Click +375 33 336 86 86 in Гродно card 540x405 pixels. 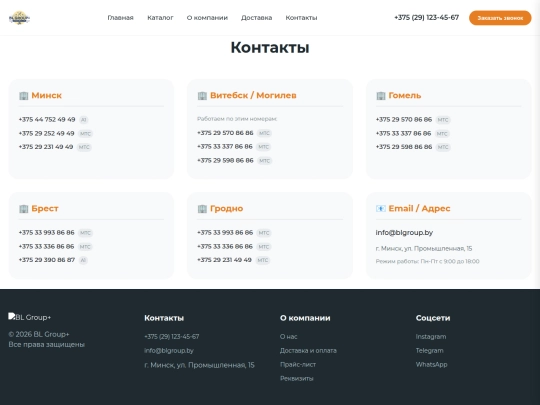(x=225, y=246)
